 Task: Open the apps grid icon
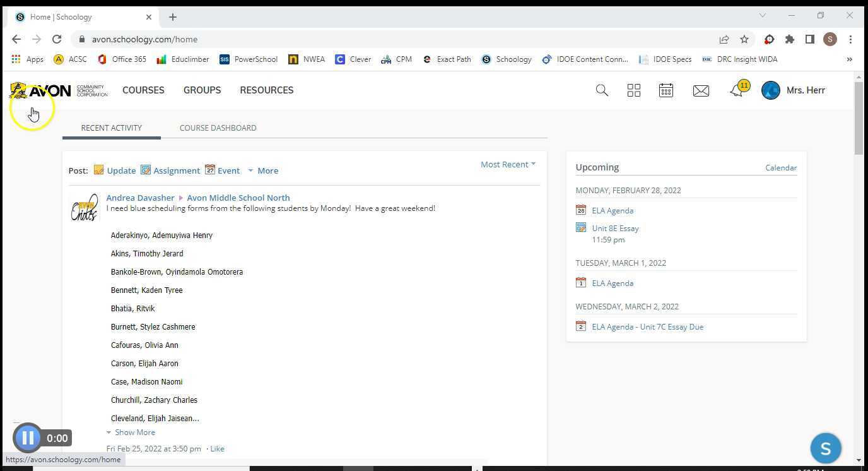[633, 90]
